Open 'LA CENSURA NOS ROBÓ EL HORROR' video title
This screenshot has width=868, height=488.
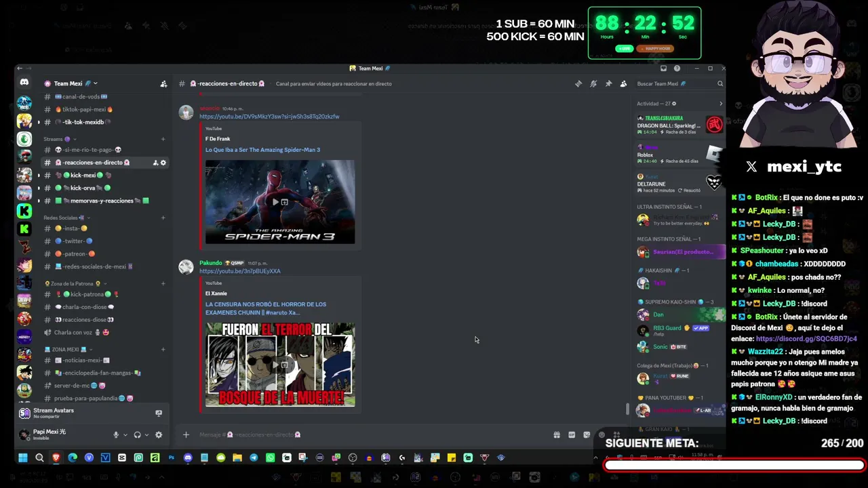pos(266,308)
